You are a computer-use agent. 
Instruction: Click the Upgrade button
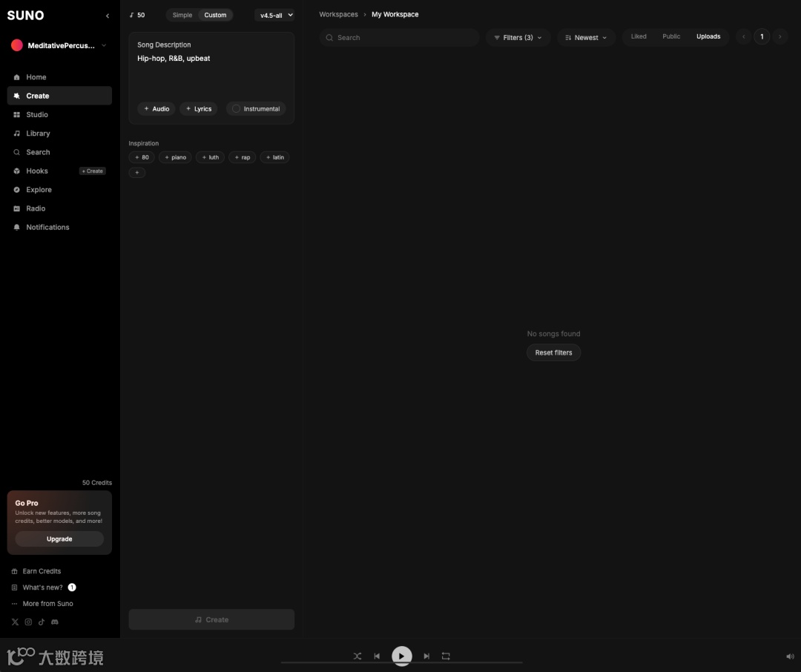pyautogui.click(x=59, y=539)
